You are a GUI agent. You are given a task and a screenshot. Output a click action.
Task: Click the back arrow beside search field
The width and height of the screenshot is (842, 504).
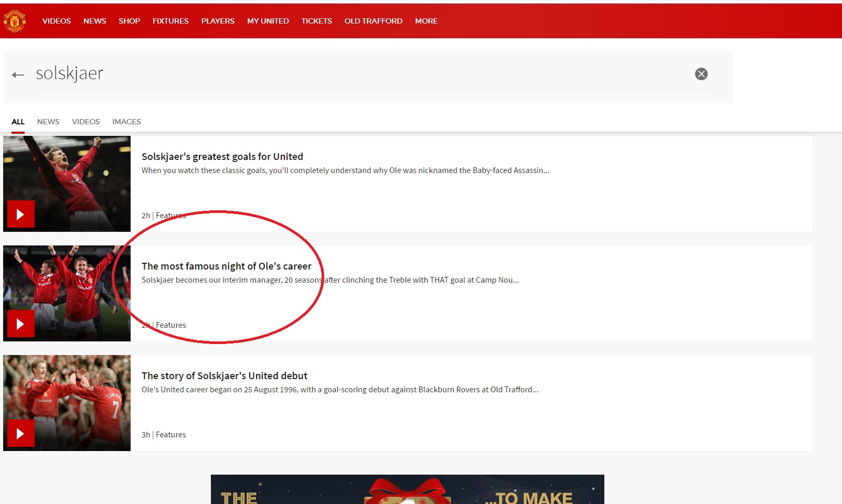tap(18, 75)
